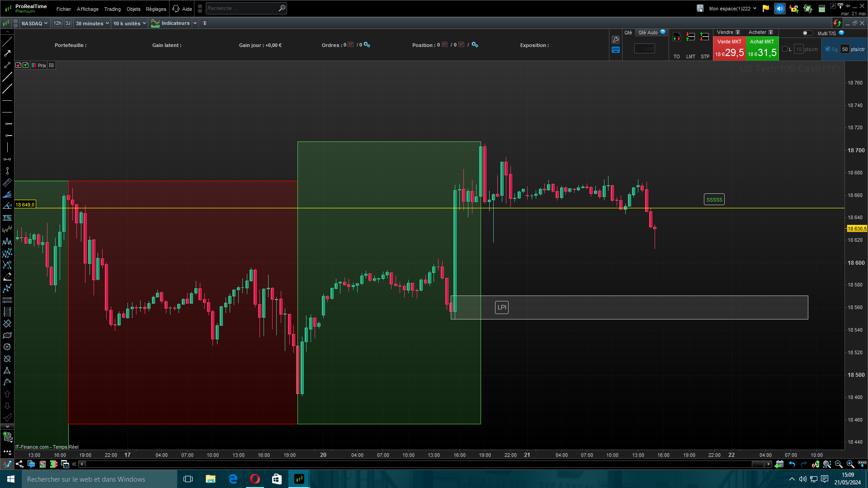The width and height of the screenshot is (868, 488).
Task: Open the NASDAQ instrument dropdown
Action: point(34,23)
